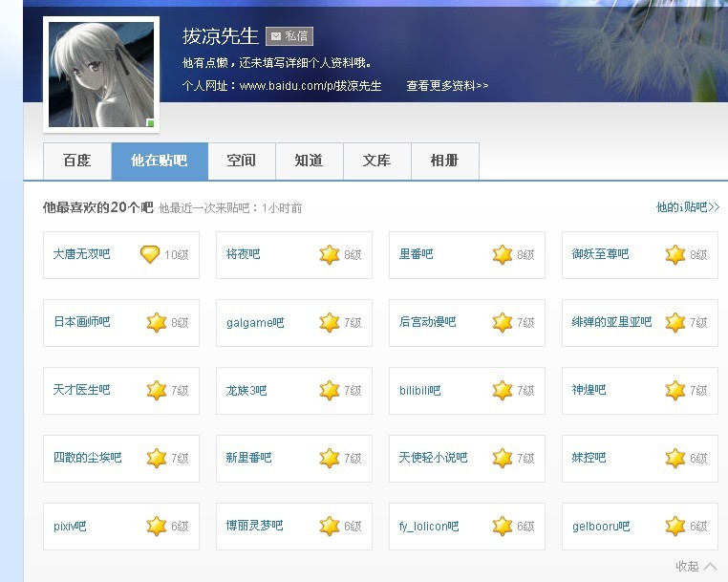Click the username 拔凉先生

pos(220,36)
